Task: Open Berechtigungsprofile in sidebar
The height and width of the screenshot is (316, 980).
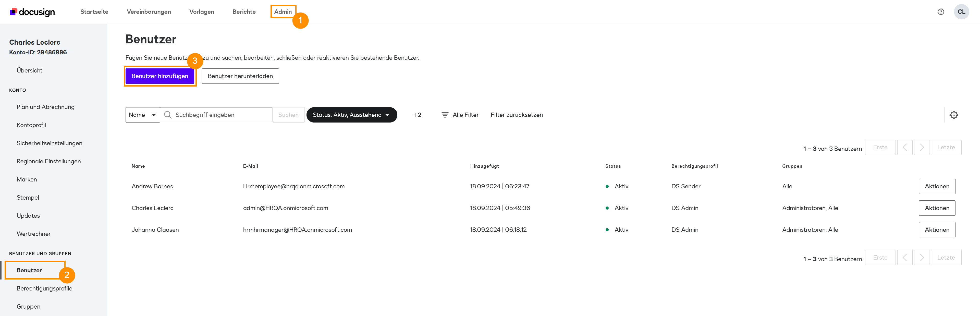Action: point(44,289)
